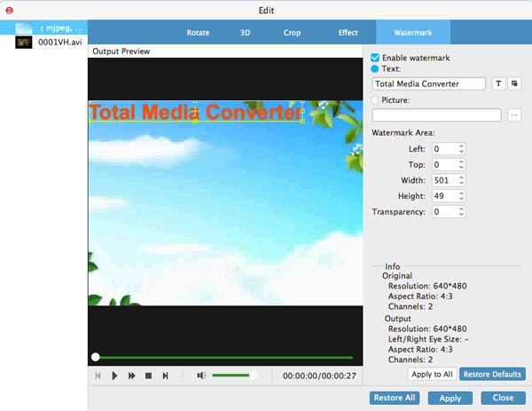
Task: Click the right-edge handle of watermark box
Action: click(x=302, y=112)
